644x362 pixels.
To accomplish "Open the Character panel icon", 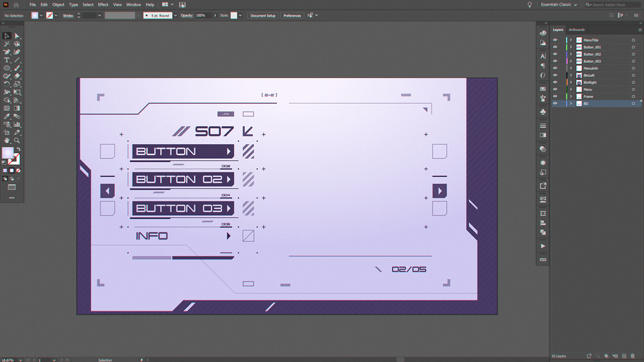I will pyautogui.click(x=543, y=56).
